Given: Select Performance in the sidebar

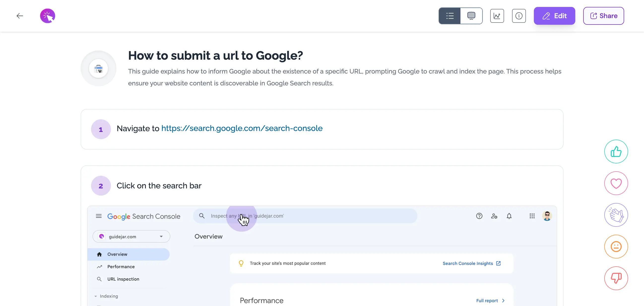Looking at the screenshot, I should [x=121, y=267].
